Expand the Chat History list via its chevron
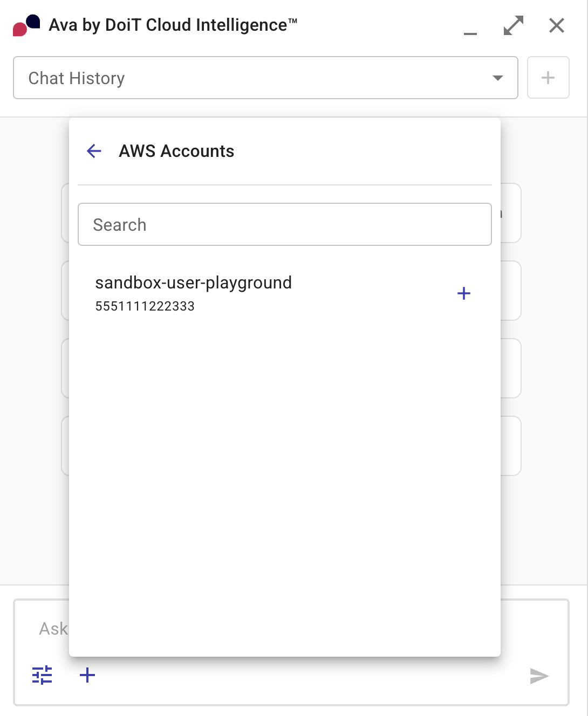This screenshot has height=716, width=588. point(498,78)
